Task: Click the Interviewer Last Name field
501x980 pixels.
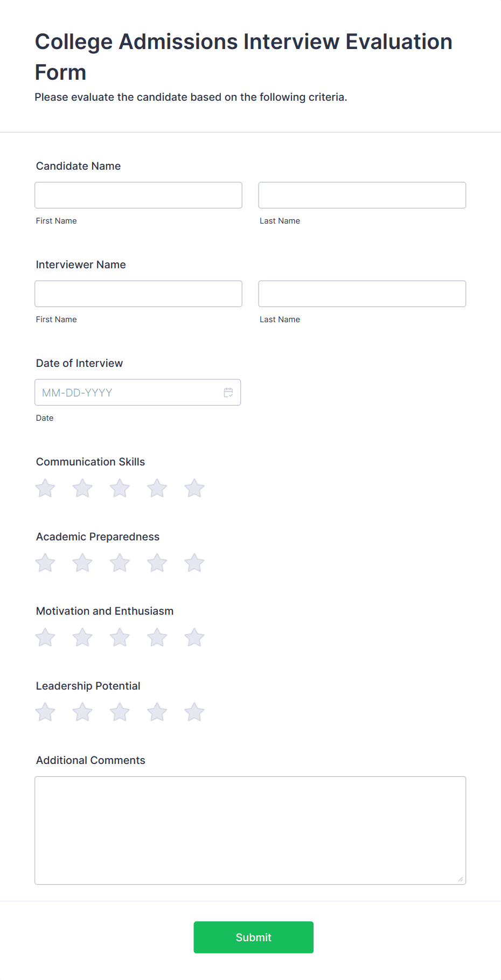Action: point(362,294)
